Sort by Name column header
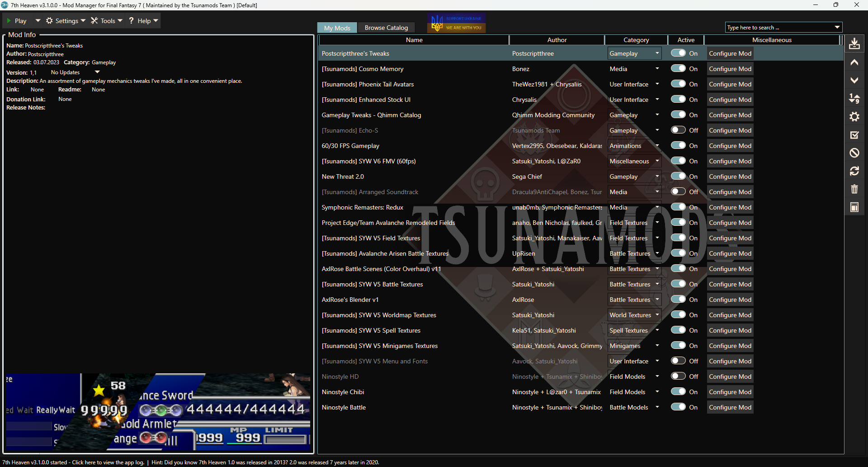 click(414, 40)
